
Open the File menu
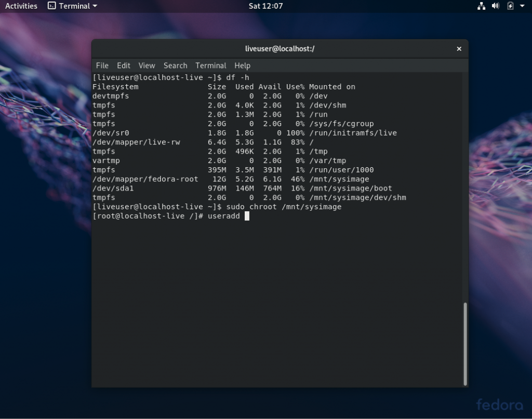pyautogui.click(x=102, y=65)
